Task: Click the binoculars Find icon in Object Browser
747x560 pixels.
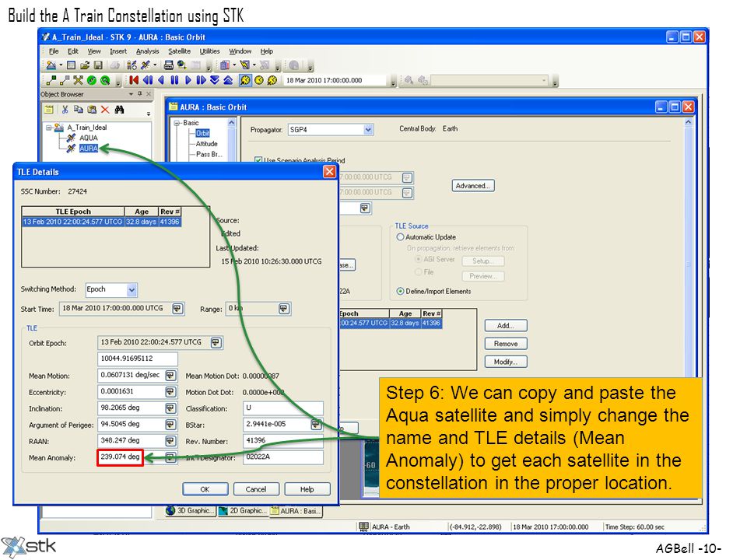Action: coord(119,110)
